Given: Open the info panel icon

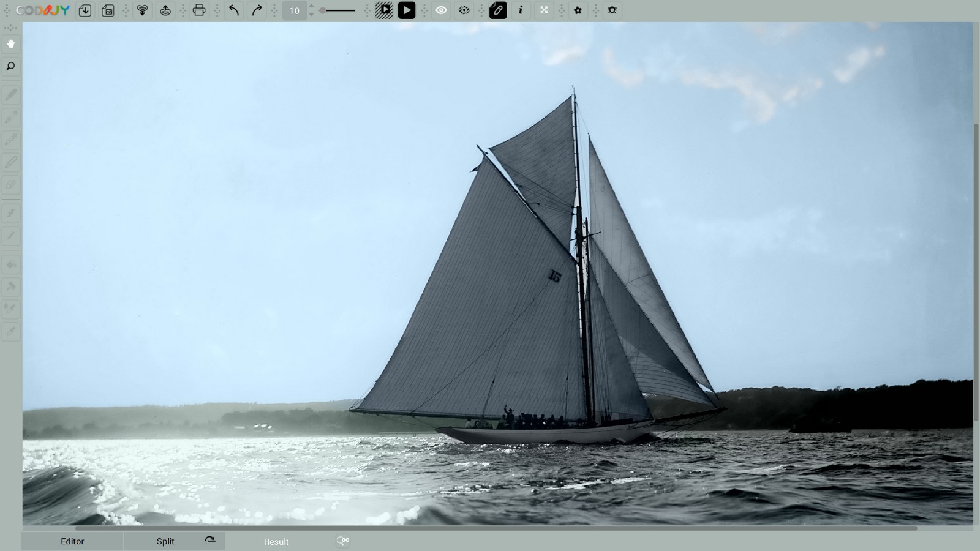Looking at the screenshot, I should (x=521, y=10).
